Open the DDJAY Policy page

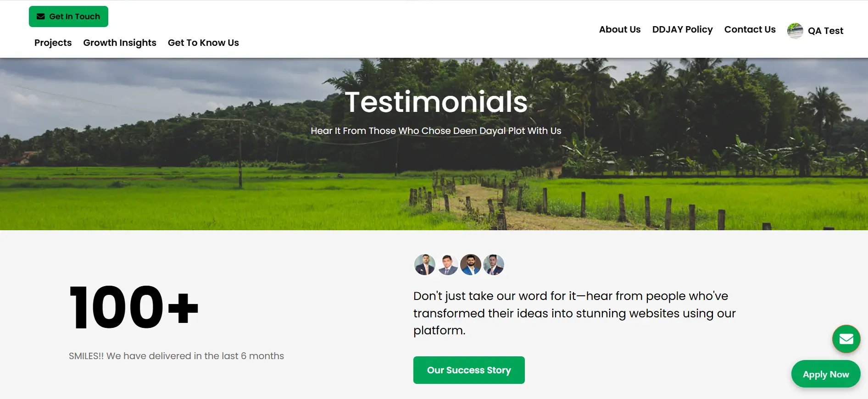coord(683,29)
